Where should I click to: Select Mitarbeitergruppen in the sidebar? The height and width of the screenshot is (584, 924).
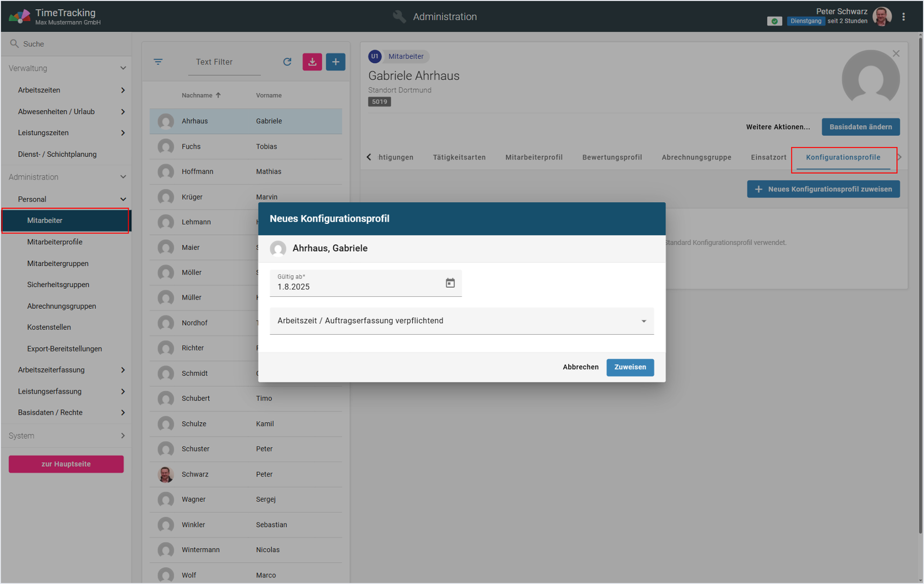coord(58,263)
